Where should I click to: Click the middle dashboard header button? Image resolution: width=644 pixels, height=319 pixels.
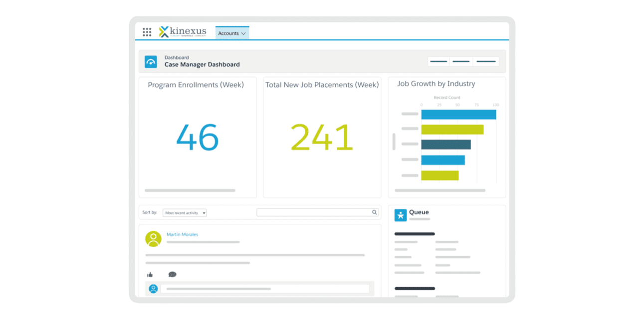461,61
